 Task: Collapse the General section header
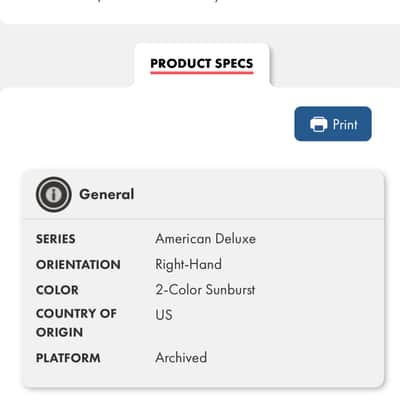[203, 195]
